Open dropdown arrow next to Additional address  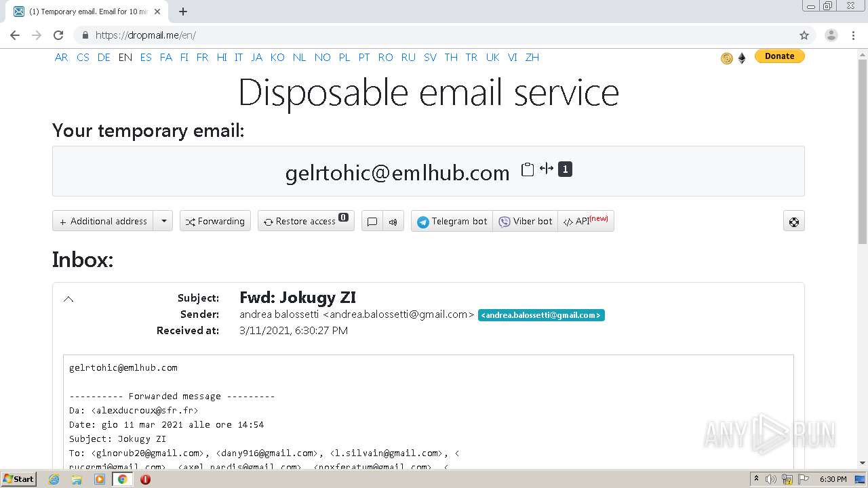point(163,221)
